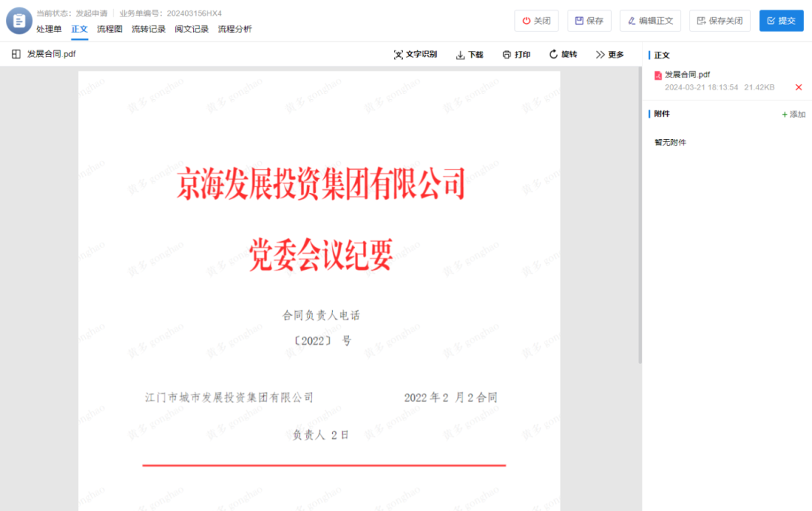Image resolution: width=812 pixels, height=511 pixels.
Task: Submit the form with 提交
Action: [x=781, y=21]
